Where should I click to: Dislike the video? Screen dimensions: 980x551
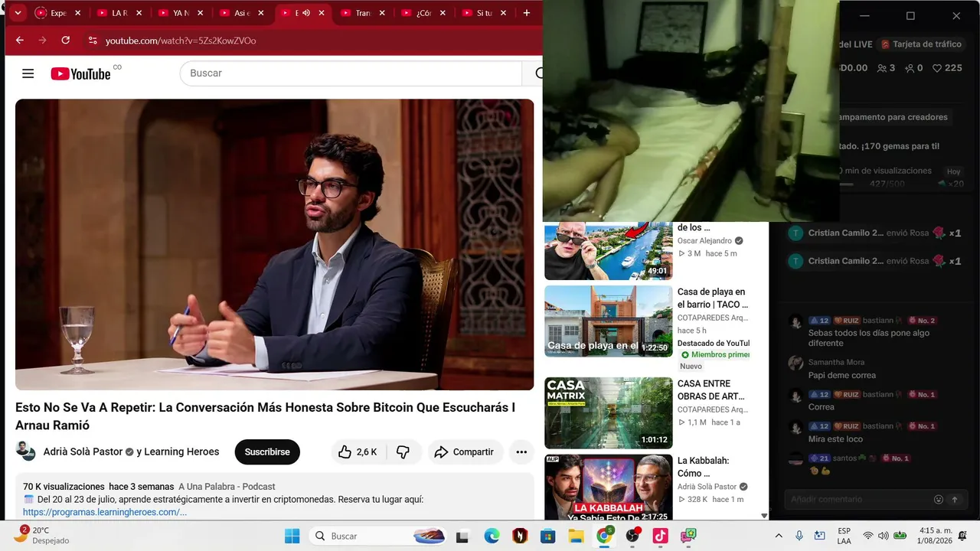coord(403,452)
